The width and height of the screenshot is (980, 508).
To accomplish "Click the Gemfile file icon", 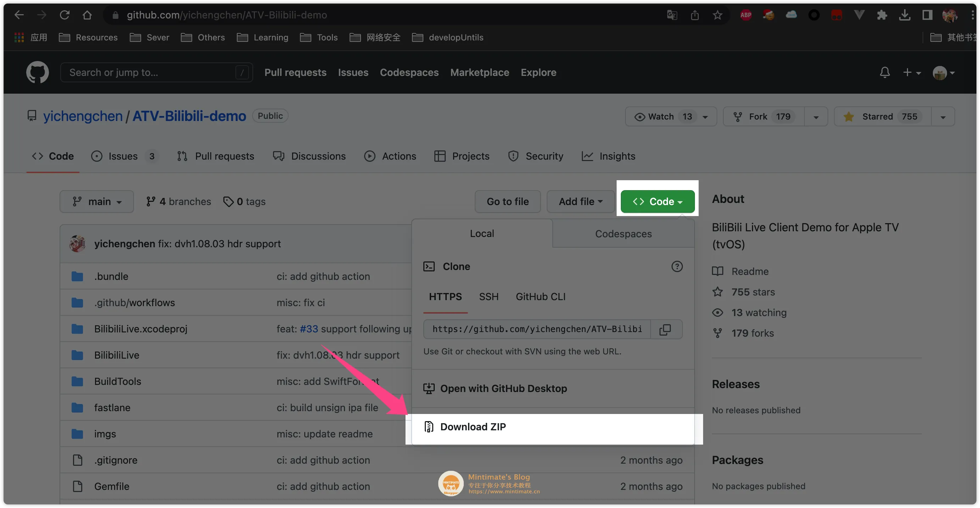I will pyautogui.click(x=77, y=486).
